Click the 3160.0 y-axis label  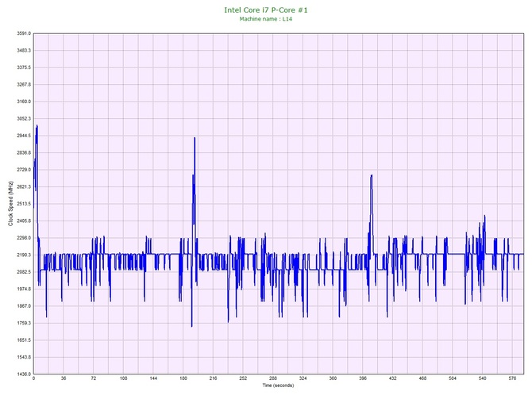tap(24, 102)
